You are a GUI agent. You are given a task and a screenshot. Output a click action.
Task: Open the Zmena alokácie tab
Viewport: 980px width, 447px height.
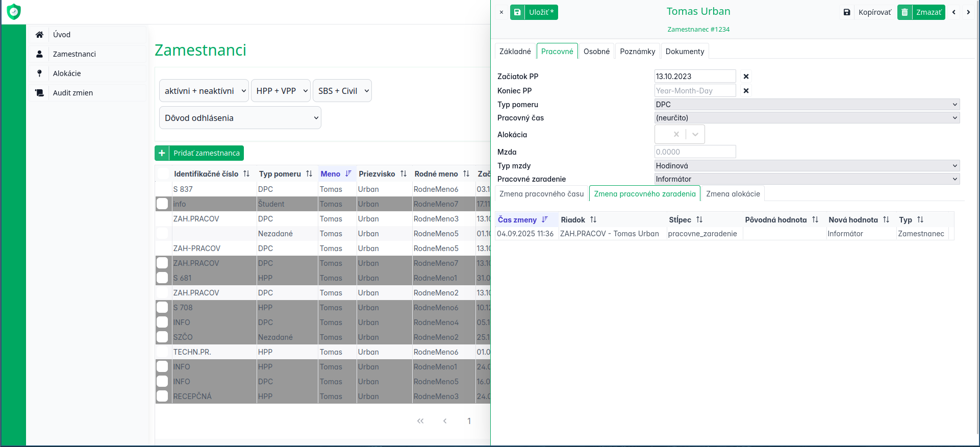click(x=733, y=194)
